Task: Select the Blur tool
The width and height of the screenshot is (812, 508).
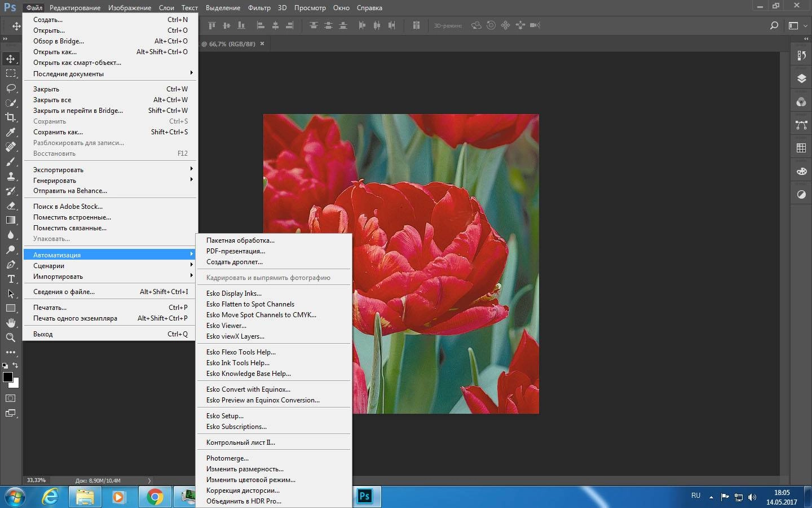Action: pyautogui.click(x=11, y=235)
